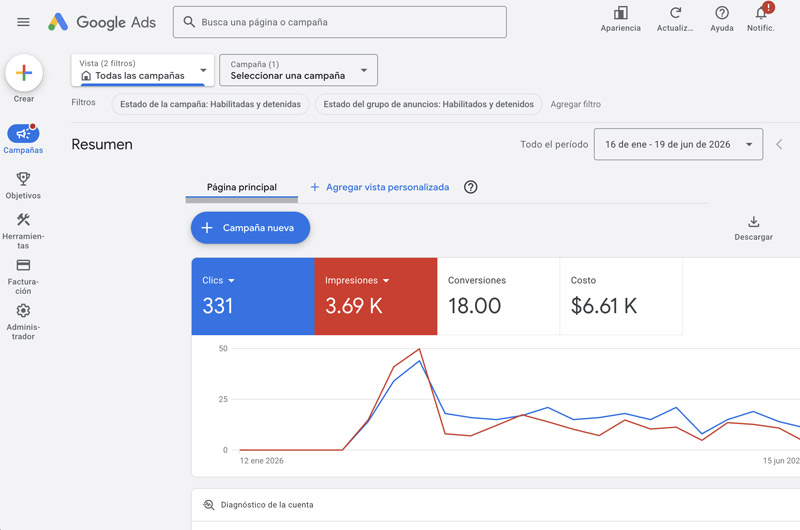Image resolution: width=800 pixels, height=530 pixels.
Task: Focus the page or campaign search field
Action: (340, 22)
